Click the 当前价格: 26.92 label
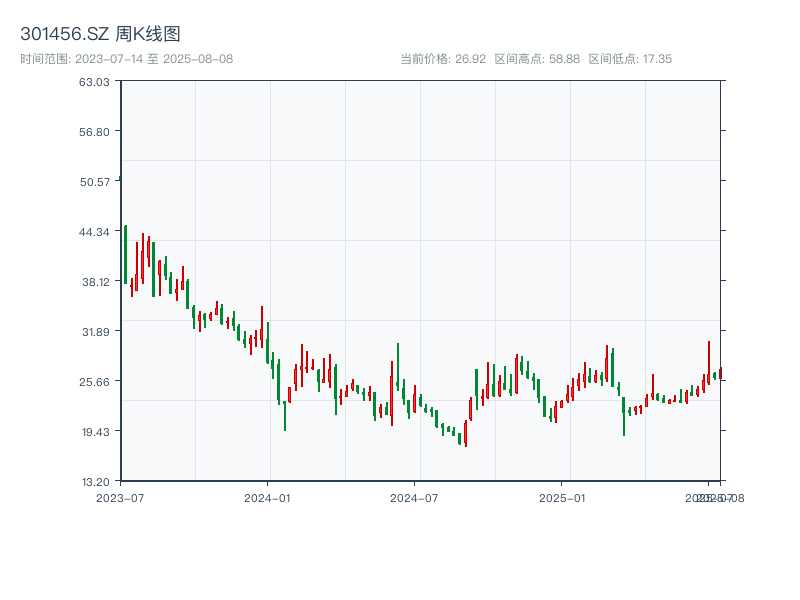Screen dimensions: 800x600 click(443, 59)
